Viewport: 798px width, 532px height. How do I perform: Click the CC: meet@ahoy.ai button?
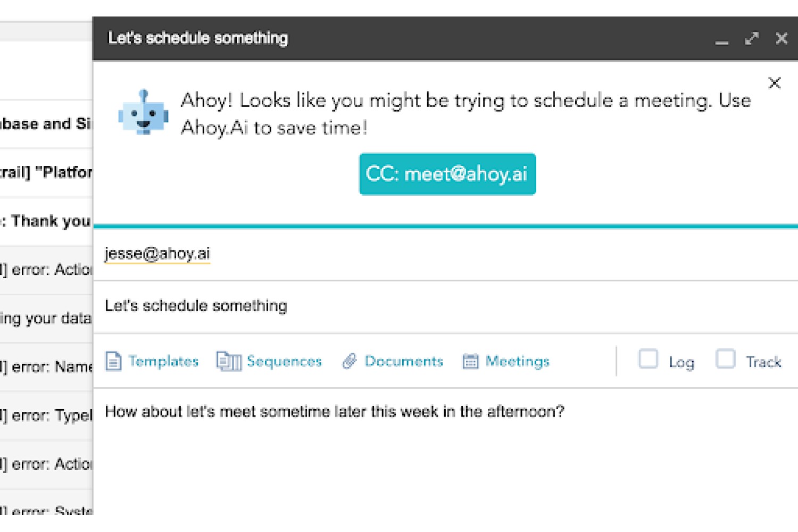(x=447, y=174)
